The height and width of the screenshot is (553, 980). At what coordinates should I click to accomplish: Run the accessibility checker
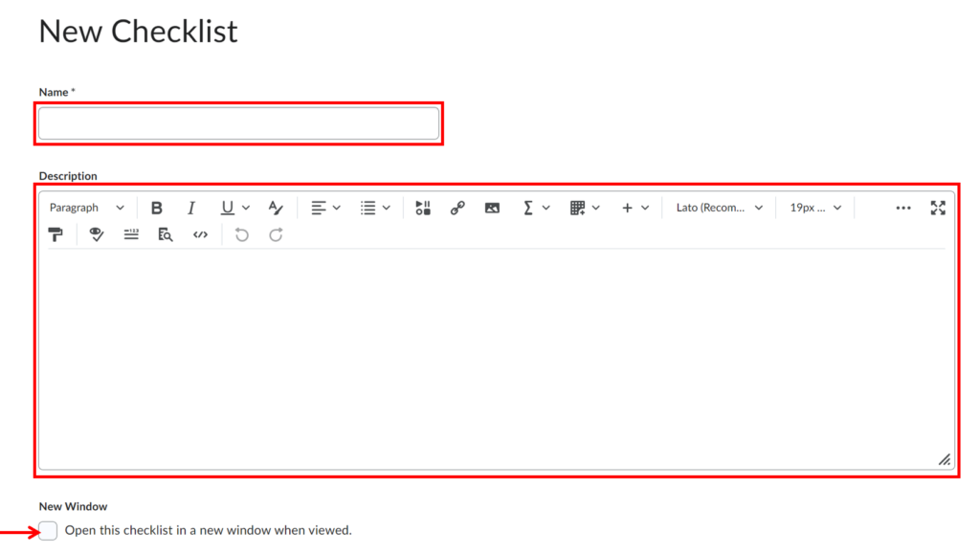coord(96,234)
